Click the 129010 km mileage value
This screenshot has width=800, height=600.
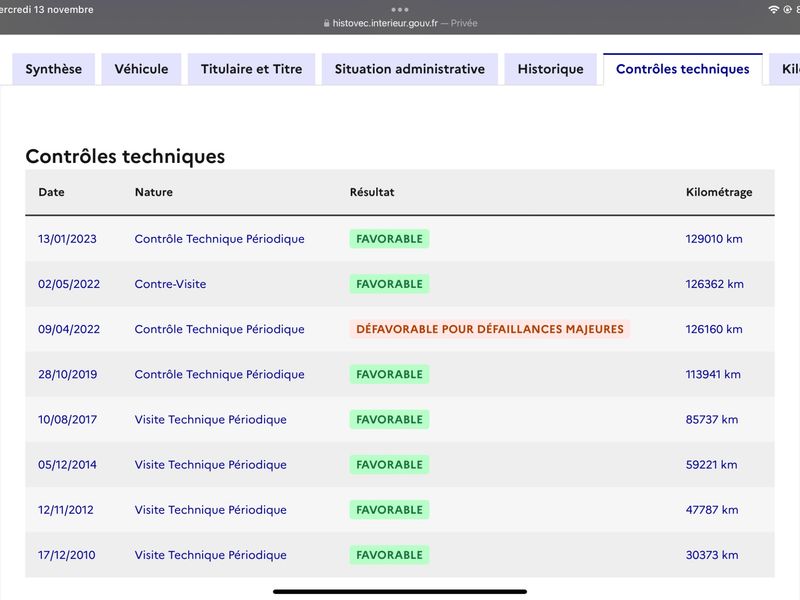[714, 239]
